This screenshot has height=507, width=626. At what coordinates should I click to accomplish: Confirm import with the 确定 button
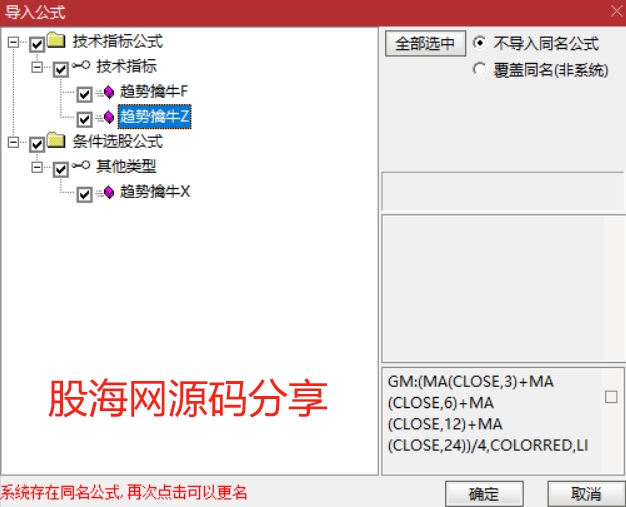[x=484, y=494]
